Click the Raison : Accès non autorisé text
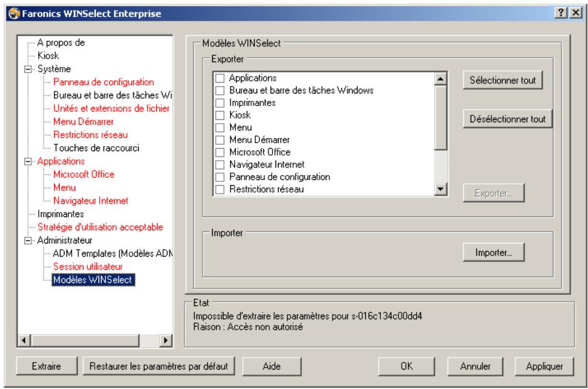 (x=248, y=327)
